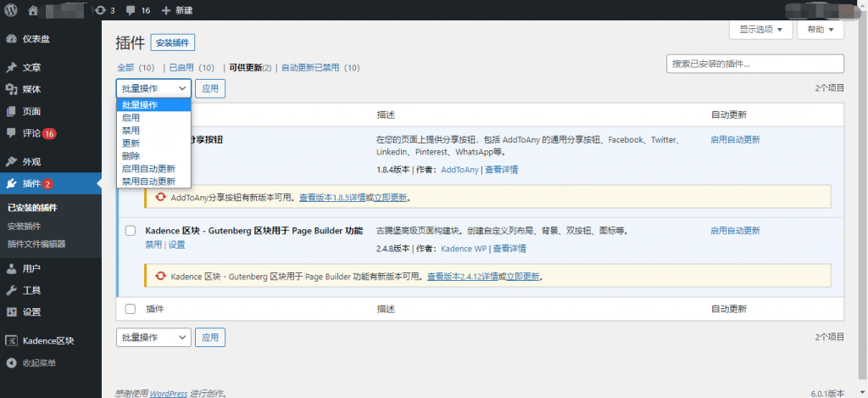Viewport: 868px width, 398px height.
Task: Open Media library via its icon
Action: [x=11, y=89]
